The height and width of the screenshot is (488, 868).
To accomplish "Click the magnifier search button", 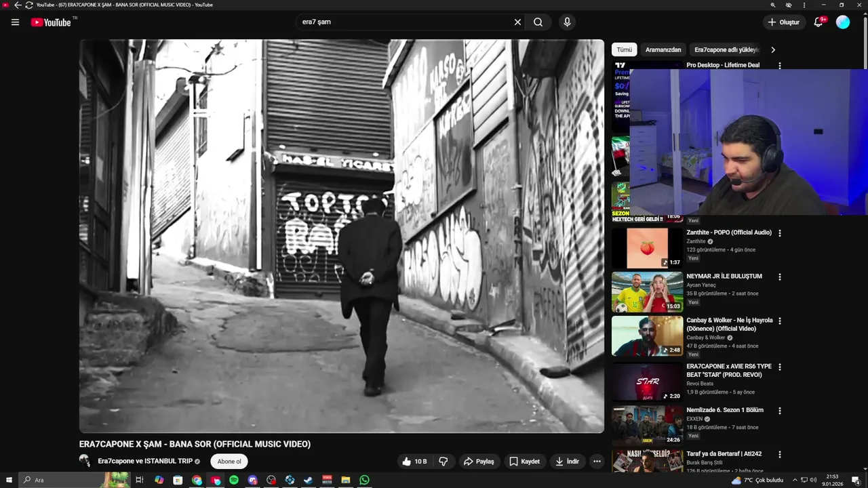I will pyautogui.click(x=538, y=22).
